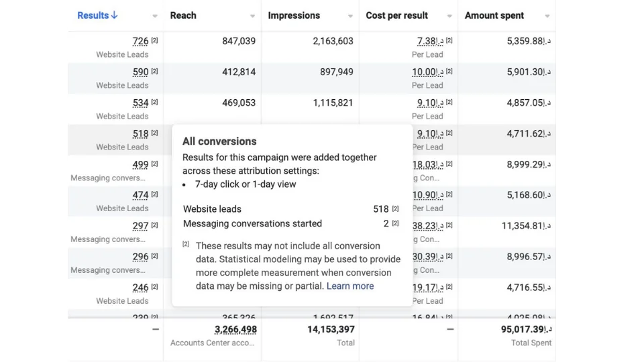644x362 pixels.
Task: Click the footnote marker beside 10.00 cost
Action: pyautogui.click(x=449, y=71)
